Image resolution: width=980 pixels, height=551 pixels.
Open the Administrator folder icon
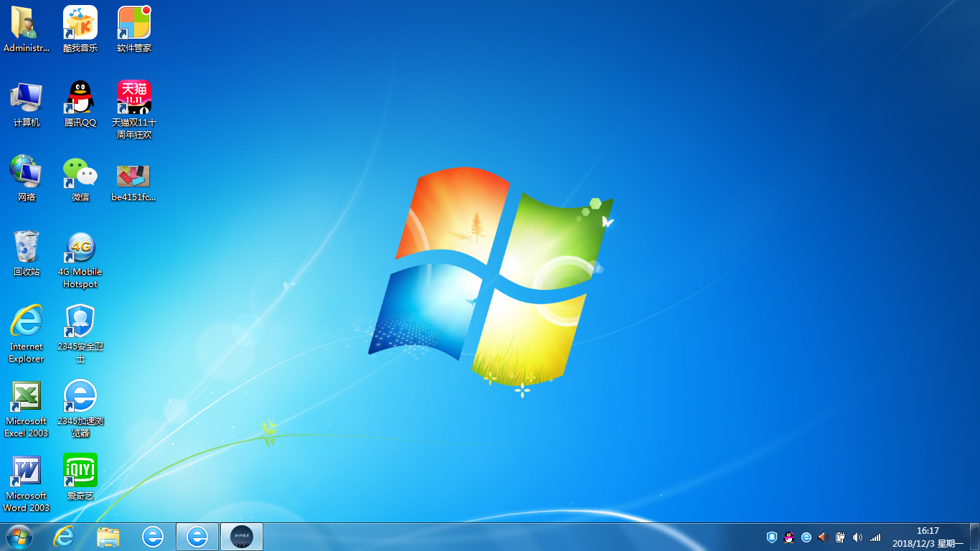click(27, 24)
